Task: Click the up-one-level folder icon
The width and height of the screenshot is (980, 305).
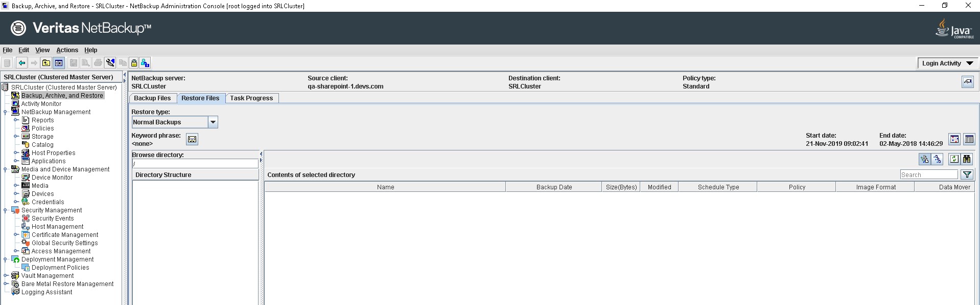Action: tap(46, 63)
